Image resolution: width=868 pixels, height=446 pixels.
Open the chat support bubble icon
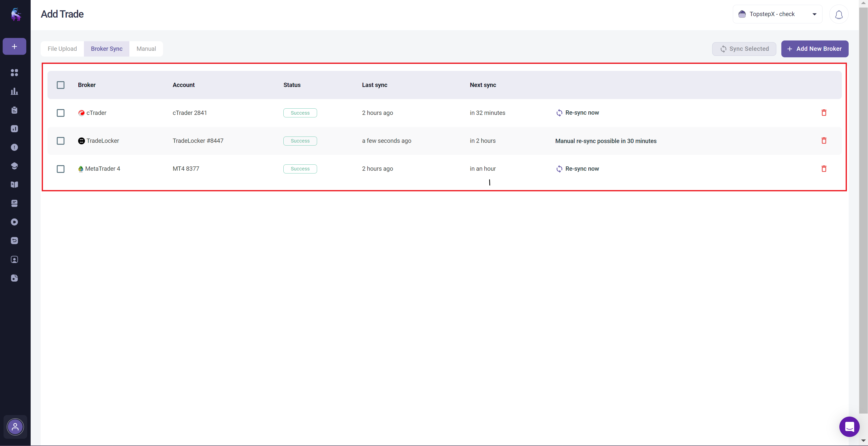[x=849, y=426]
